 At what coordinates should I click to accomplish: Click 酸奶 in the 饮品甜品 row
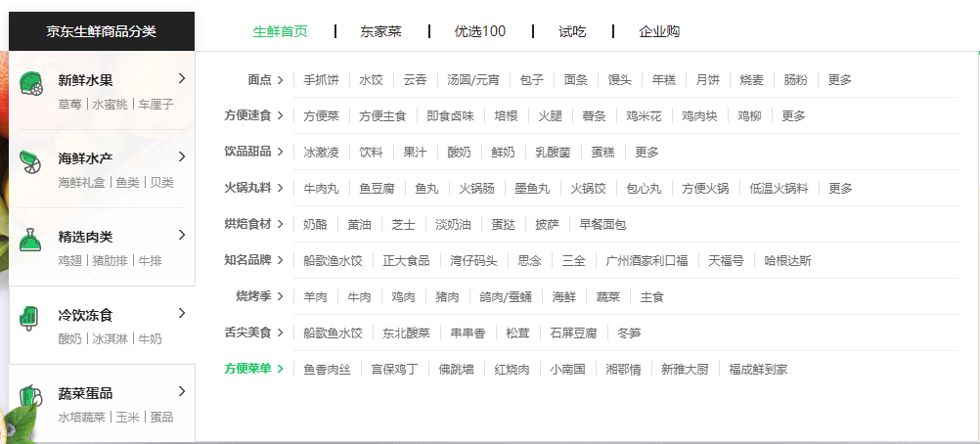click(459, 153)
